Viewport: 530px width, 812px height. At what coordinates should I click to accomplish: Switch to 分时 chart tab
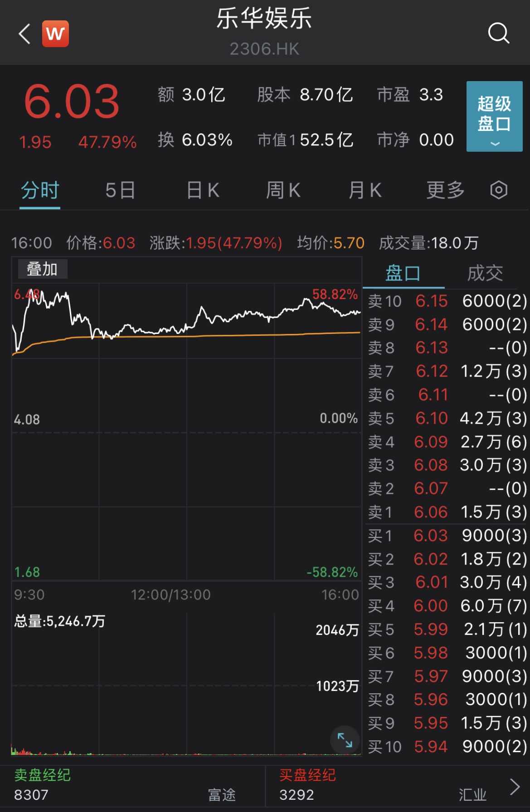click(40, 190)
